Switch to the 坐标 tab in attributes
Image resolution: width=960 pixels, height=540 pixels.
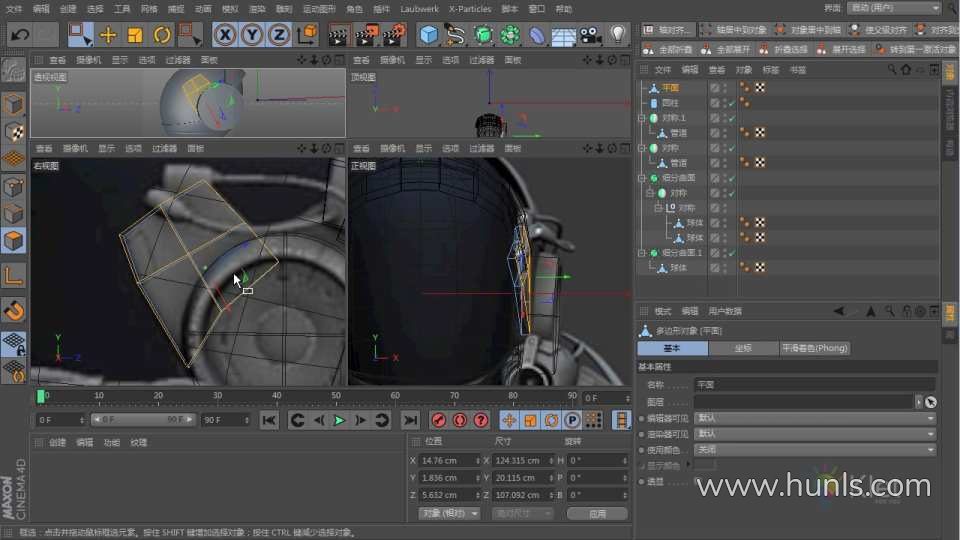pyautogui.click(x=743, y=348)
